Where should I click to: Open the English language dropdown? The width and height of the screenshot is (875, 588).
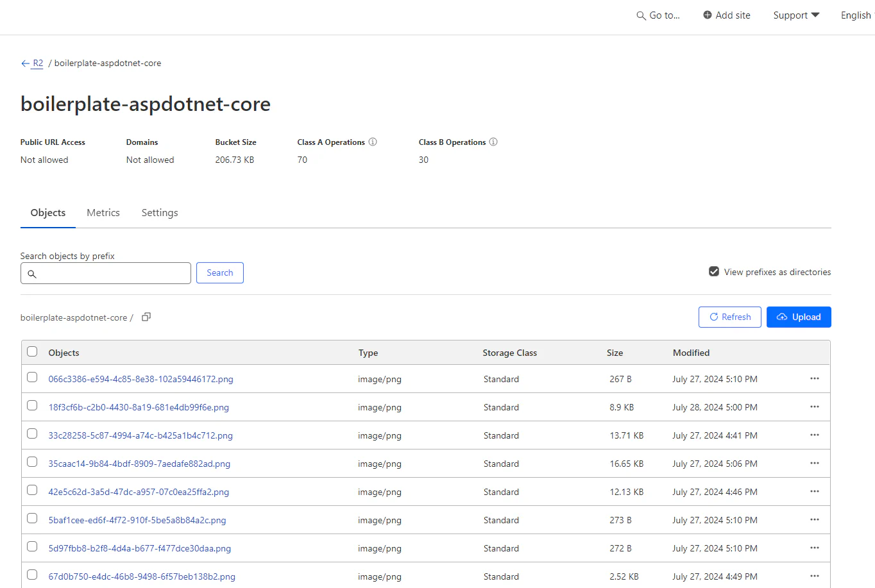coord(856,15)
